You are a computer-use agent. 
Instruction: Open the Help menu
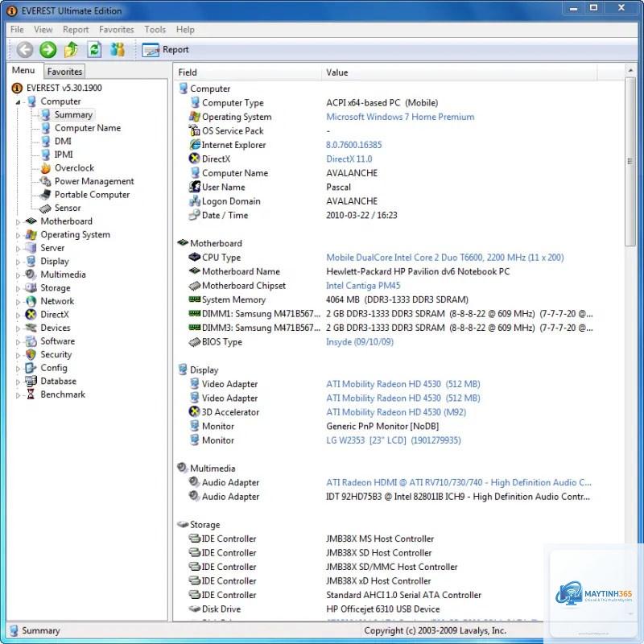click(185, 30)
